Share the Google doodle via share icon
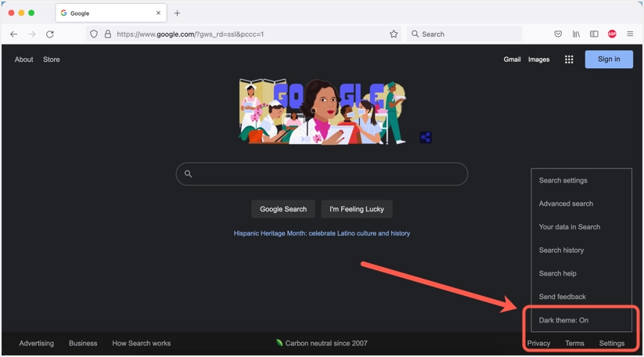Image resolution: width=644 pixels, height=357 pixels. [x=426, y=137]
